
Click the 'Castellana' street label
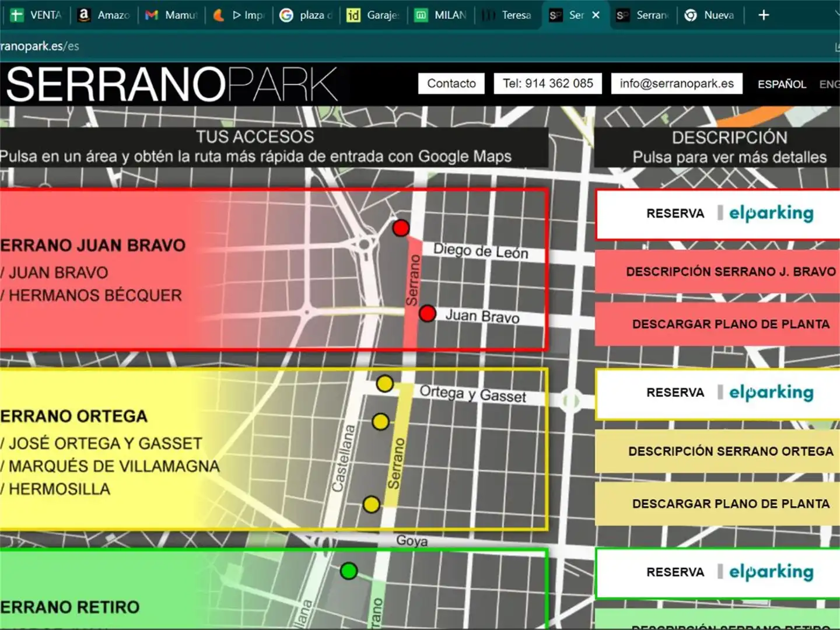click(x=344, y=458)
